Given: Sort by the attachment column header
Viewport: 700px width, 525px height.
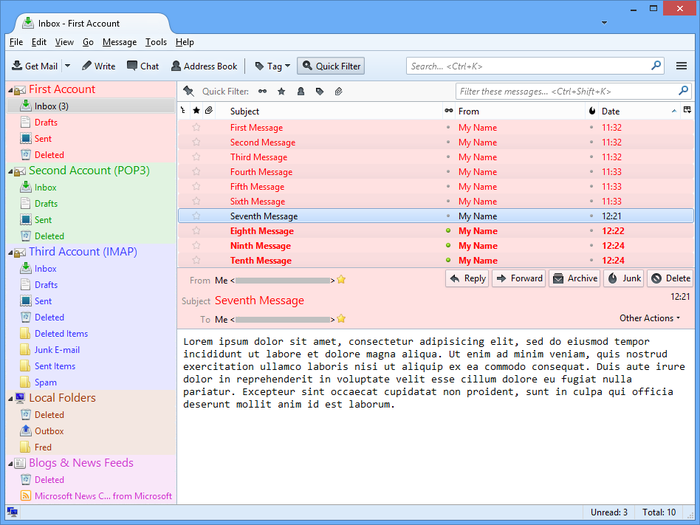Looking at the screenshot, I should click(208, 111).
